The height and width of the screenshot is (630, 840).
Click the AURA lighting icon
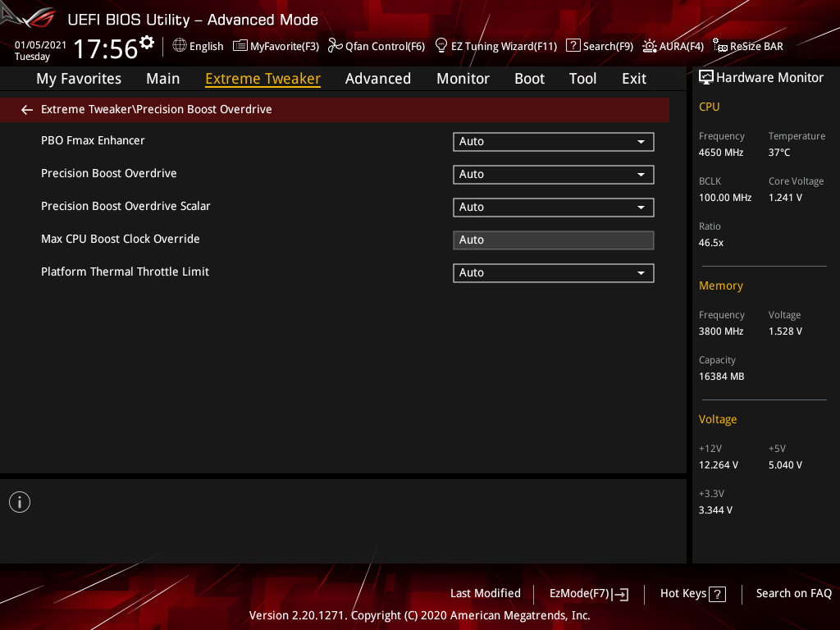650,46
